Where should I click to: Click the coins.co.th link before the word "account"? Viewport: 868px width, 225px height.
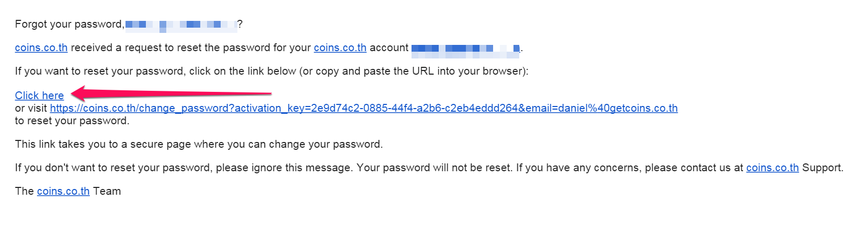coord(340,48)
